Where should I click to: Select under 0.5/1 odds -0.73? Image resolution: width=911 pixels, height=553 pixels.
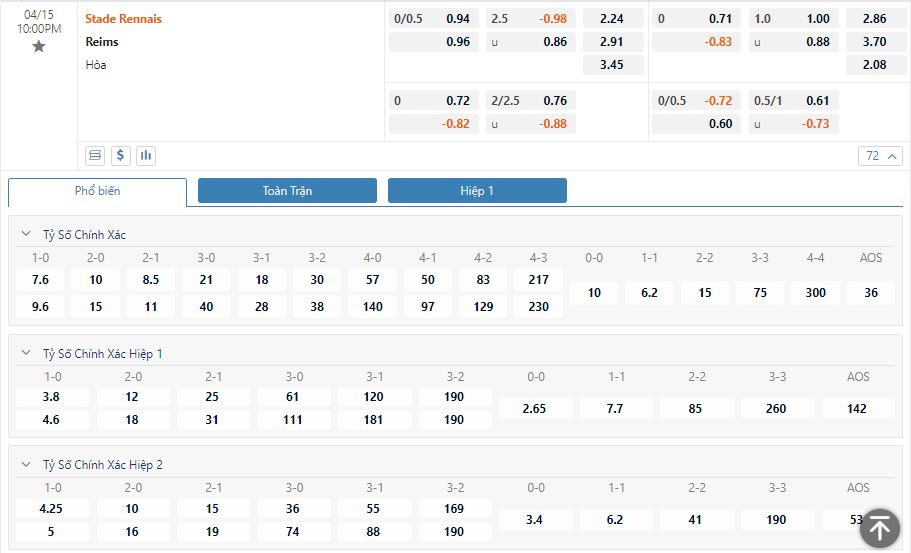click(x=794, y=124)
